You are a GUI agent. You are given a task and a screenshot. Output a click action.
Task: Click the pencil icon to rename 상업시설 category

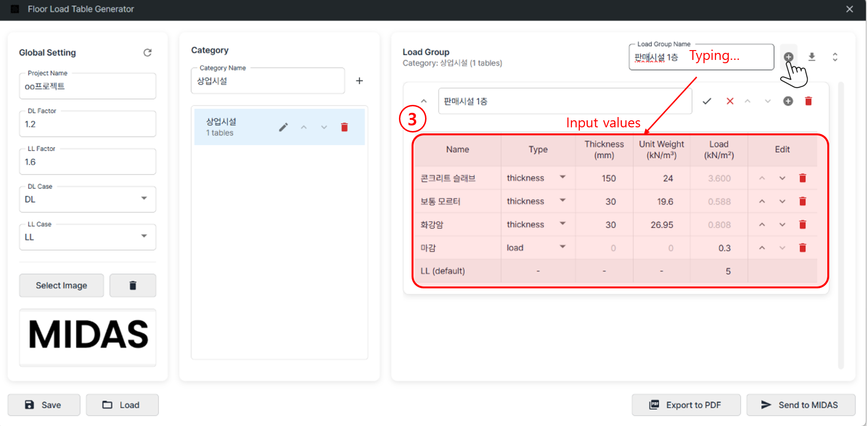pyautogui.click(x=283, y=127)
